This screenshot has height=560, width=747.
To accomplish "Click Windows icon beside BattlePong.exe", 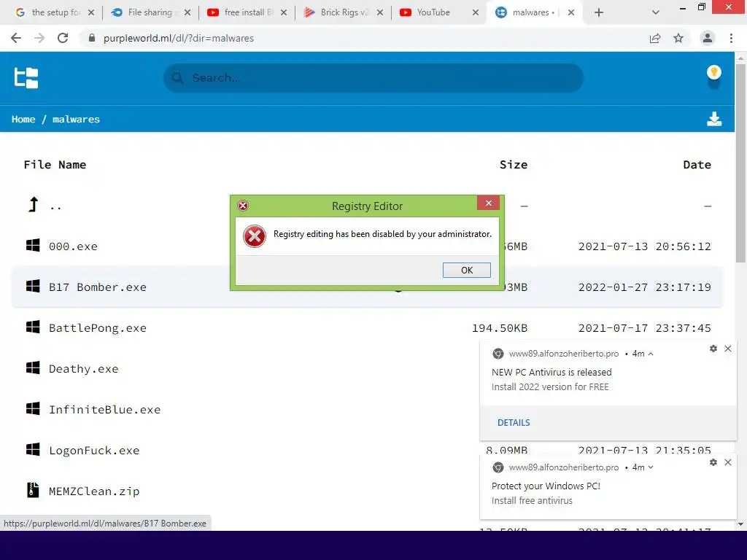I will [33, 327].
